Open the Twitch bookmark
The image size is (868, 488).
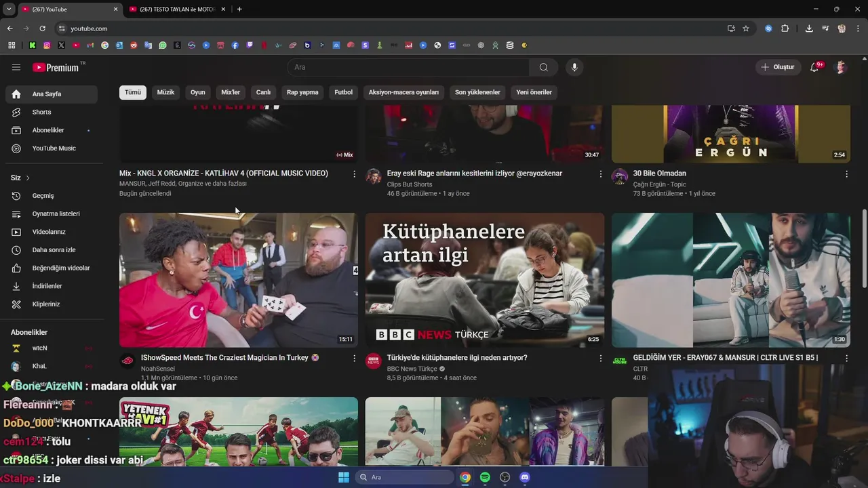(250, 45)
